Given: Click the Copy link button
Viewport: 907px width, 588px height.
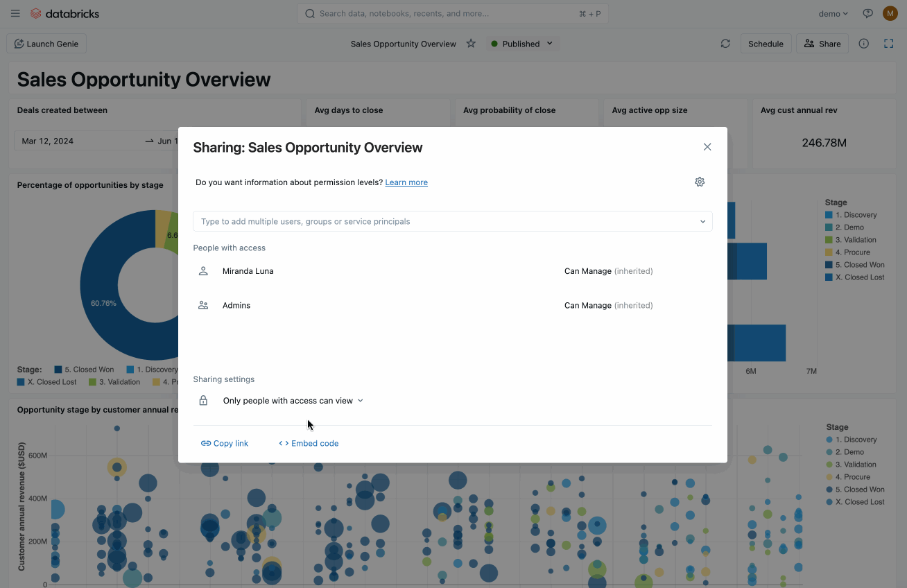Looking at the screenshot, I should (x=225, y=443).
